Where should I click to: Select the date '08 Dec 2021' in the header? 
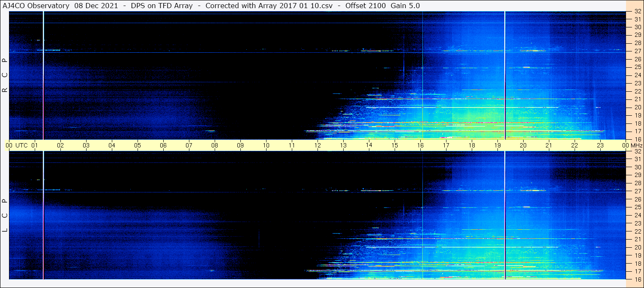tap(96, 6)
